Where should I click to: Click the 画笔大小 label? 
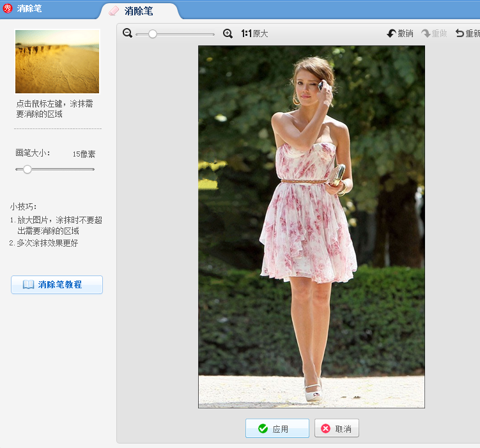point(33,153)
